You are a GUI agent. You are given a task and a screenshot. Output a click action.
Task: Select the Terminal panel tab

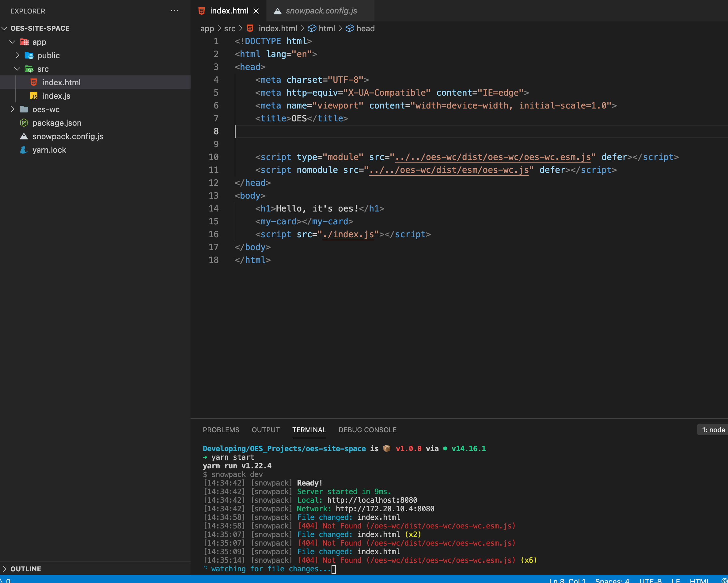pyautogui.click(x=309, y=430)
